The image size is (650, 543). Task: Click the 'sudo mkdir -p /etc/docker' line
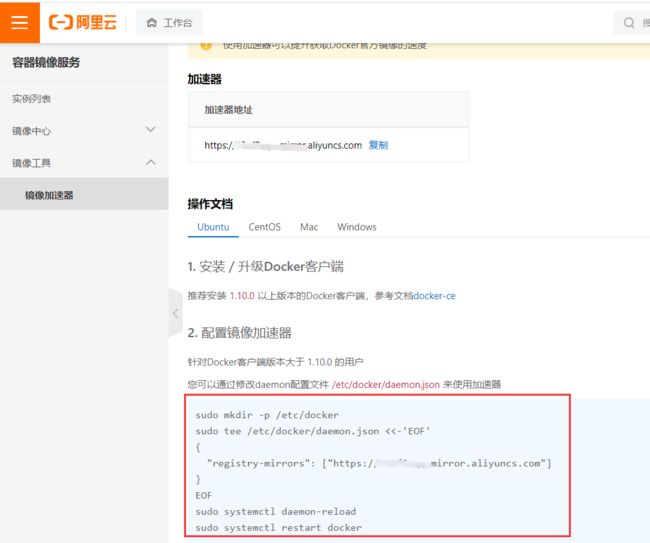pos(267,415)
